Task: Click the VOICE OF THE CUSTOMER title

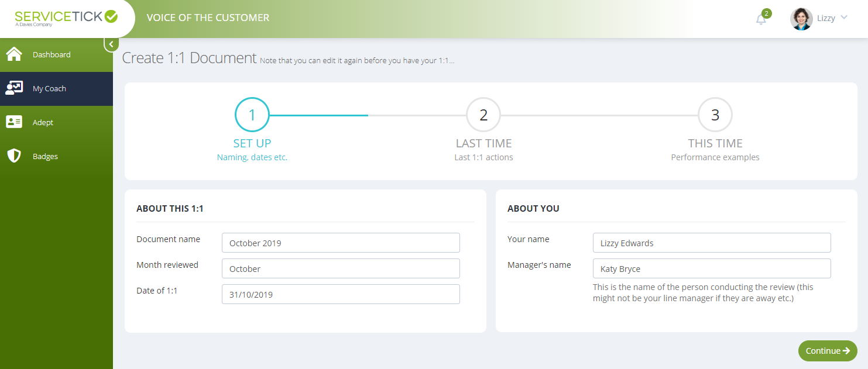Action: [x=208, y=18]
